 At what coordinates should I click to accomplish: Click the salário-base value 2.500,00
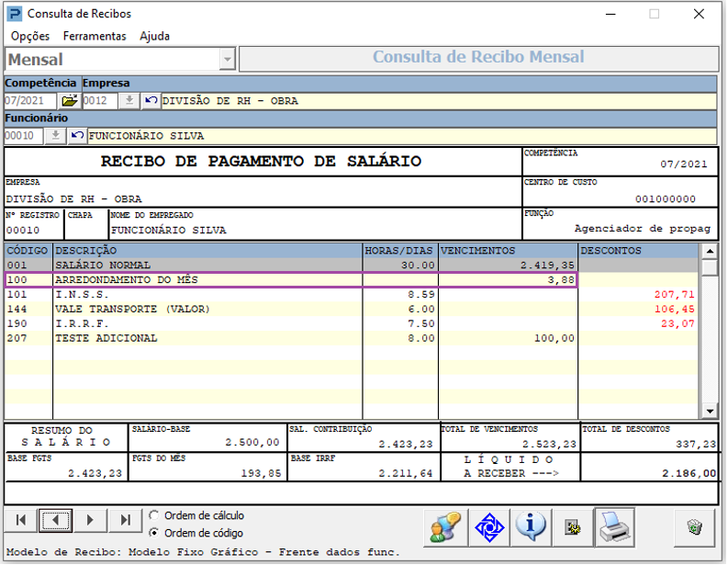pos(252,442)
